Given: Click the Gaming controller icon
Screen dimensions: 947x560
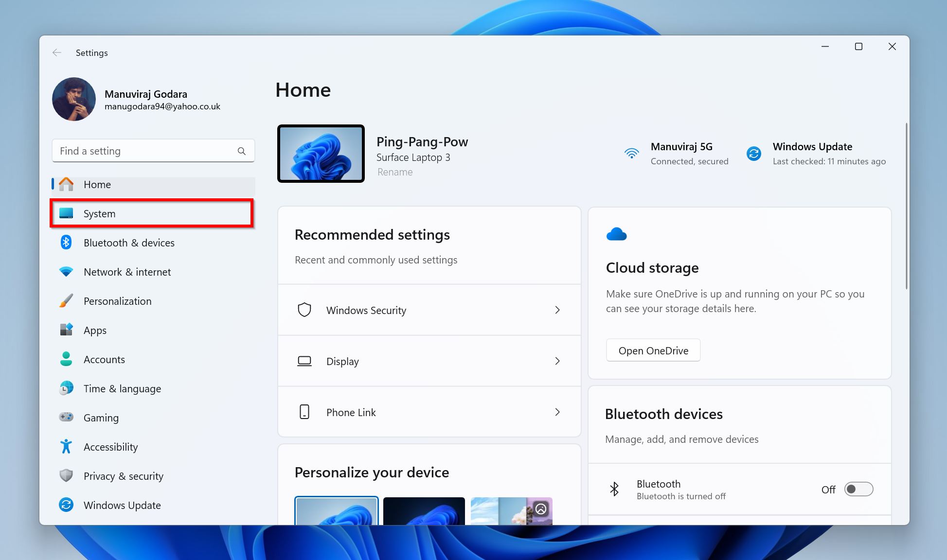Looking at the screenshot, I should tap(66, 417).
